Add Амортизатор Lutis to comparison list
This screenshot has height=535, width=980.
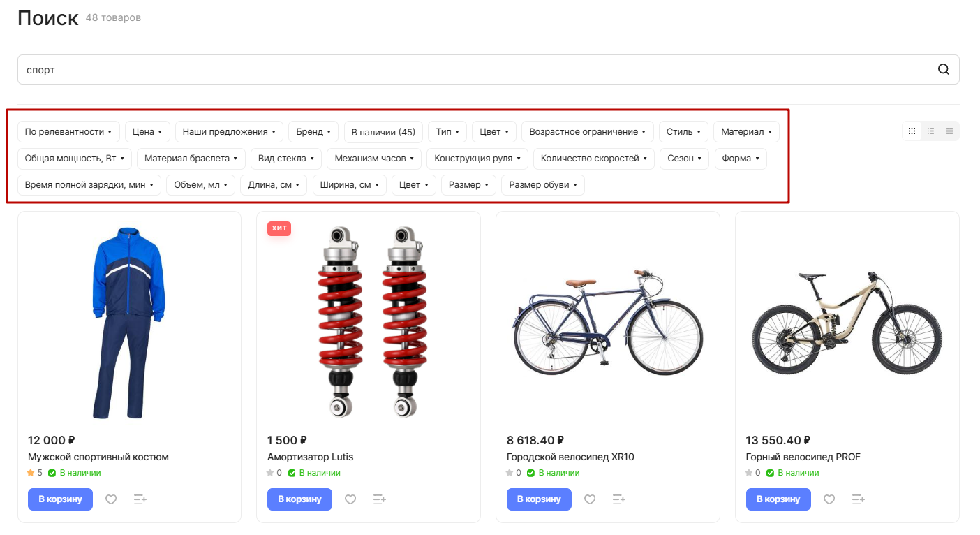(380, 499)
